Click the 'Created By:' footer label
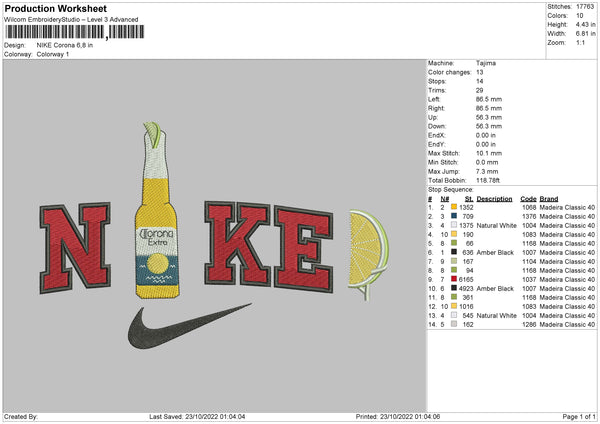This screenshot has width=600, height=424. [21, 416]
